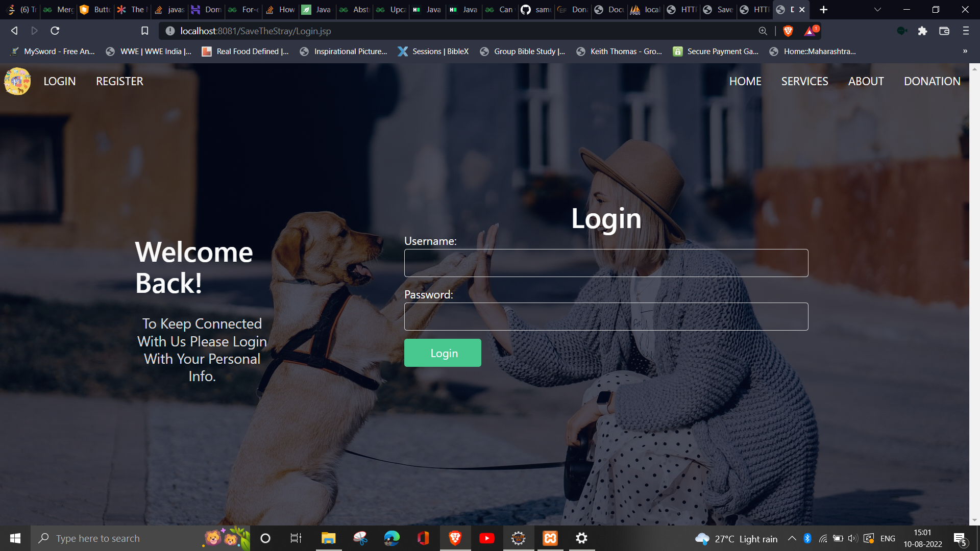Open the Brave hamburger menu

(965, 31)
